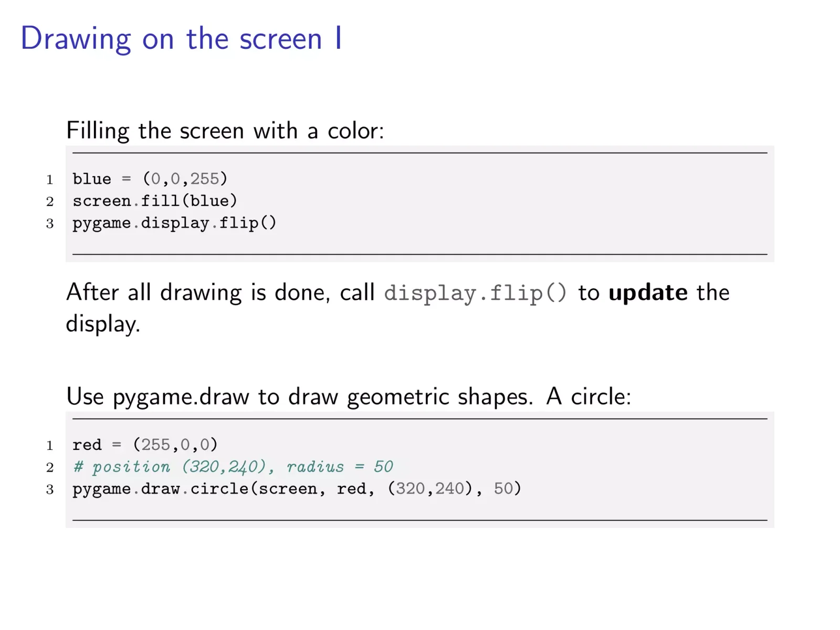Click the "pygame.display.flip()" code line
Screen dimensions: 840x630
(x=174, y=223)
